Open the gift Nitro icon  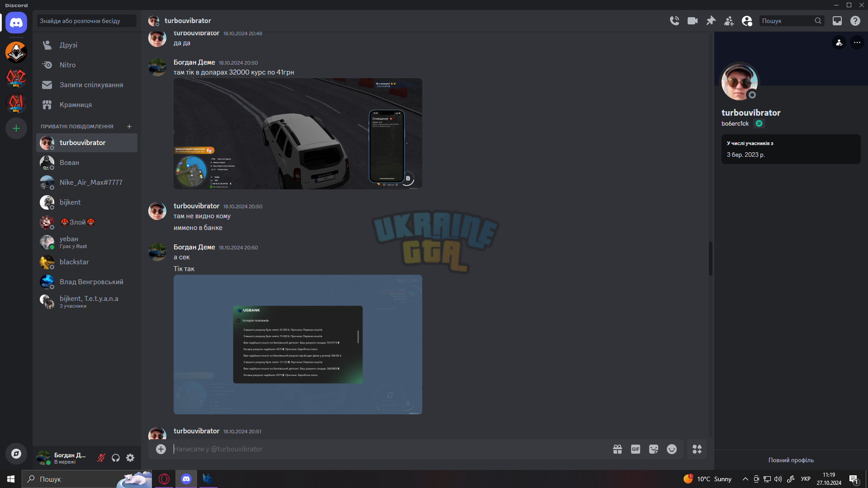click(618, 449)
